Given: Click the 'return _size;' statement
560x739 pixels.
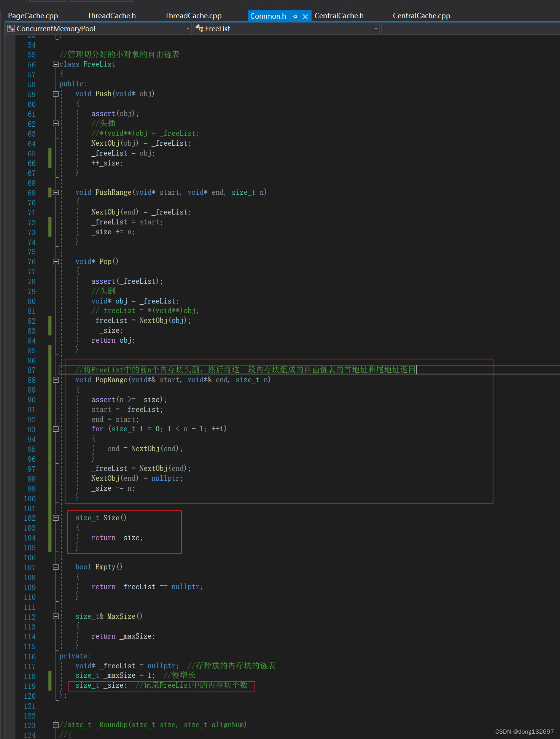Looking at the screenshot, I should click(117, 538).
